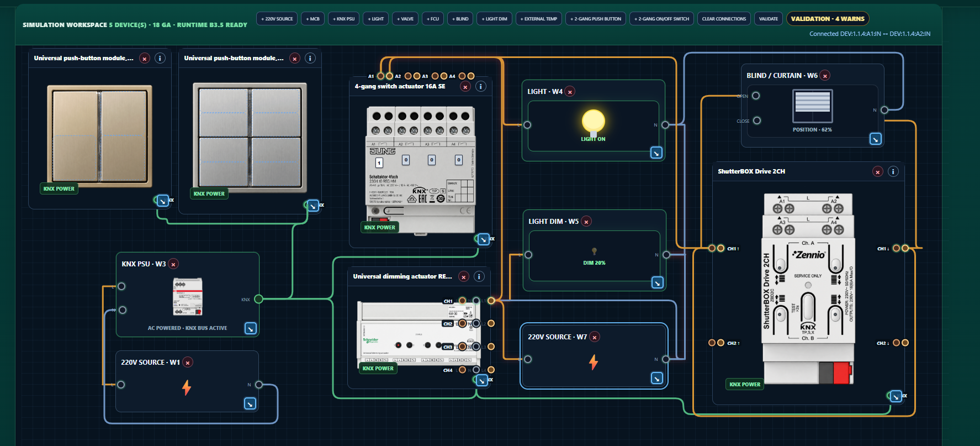This screenshot has height=446, width=980.
Task: Show info for Universal dimming actuator
Action: click(x=479, y=276)
